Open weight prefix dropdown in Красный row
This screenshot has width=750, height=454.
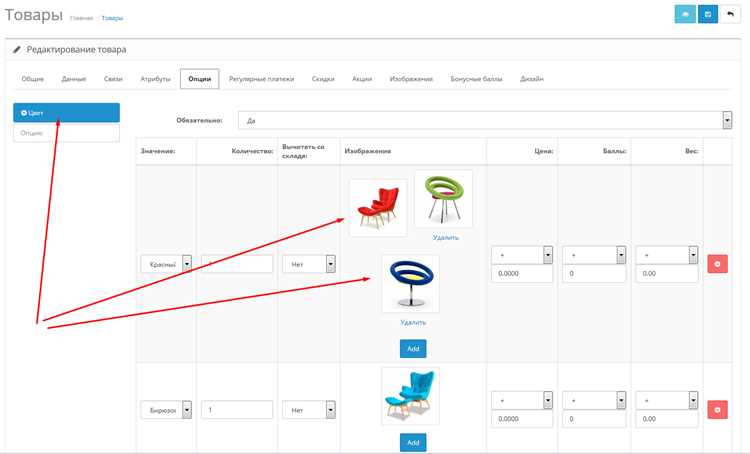[x=667, y=255]
